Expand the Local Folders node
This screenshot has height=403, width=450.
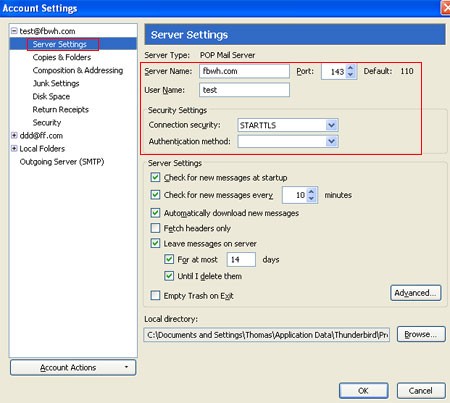click(x=14, y=148)
